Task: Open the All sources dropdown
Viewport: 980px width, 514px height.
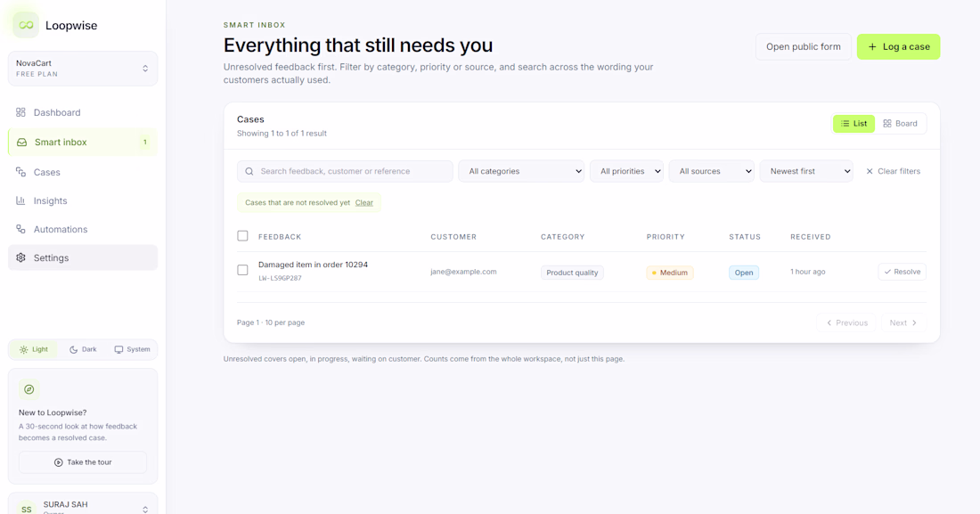Action: click(x=711, y=171)
